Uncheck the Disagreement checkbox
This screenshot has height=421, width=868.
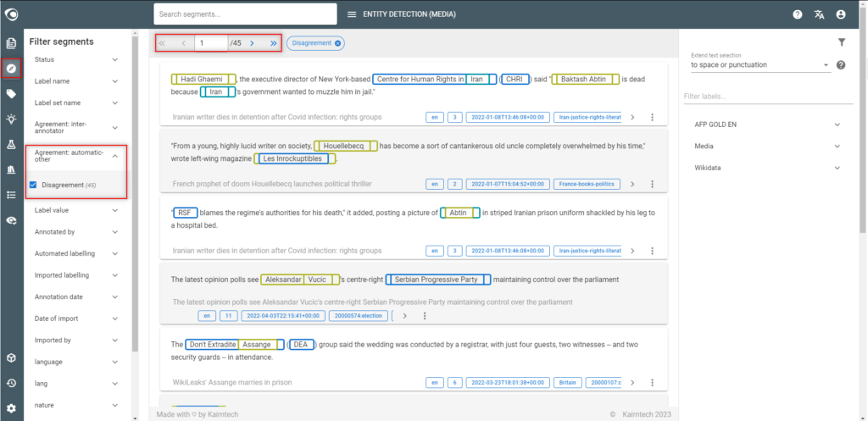pyautogui.click(x=33, y=185)
